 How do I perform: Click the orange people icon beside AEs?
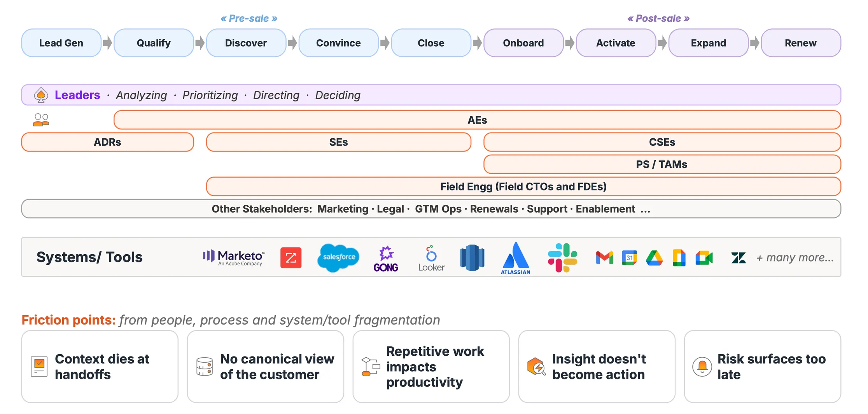(41, 120)
